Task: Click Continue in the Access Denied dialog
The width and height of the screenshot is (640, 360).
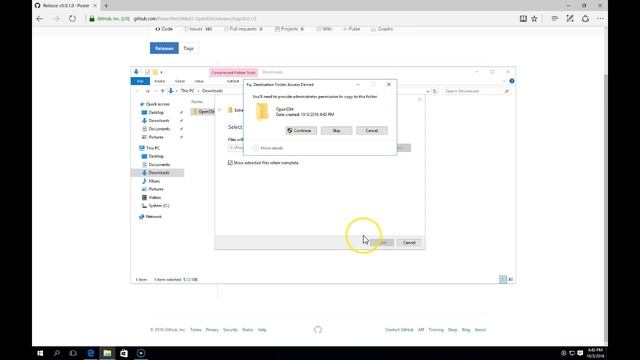Action: coord(301,131)
